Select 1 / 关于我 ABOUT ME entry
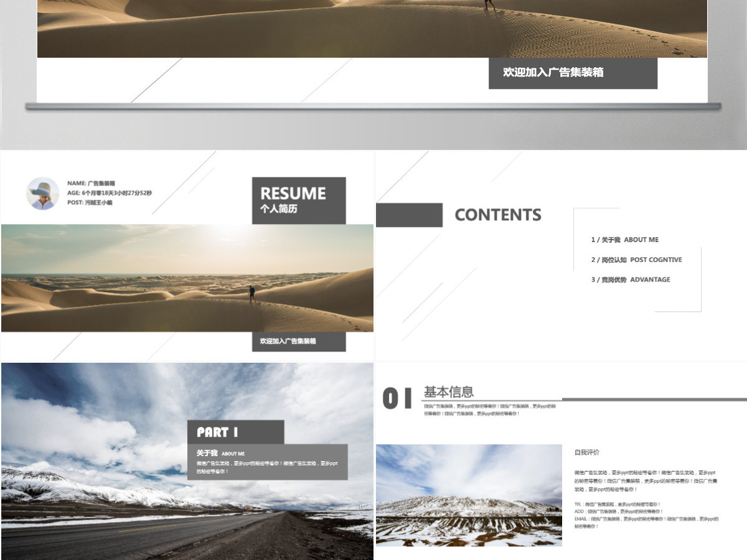The width and height of the screenshot is (747, 560). 625,240
